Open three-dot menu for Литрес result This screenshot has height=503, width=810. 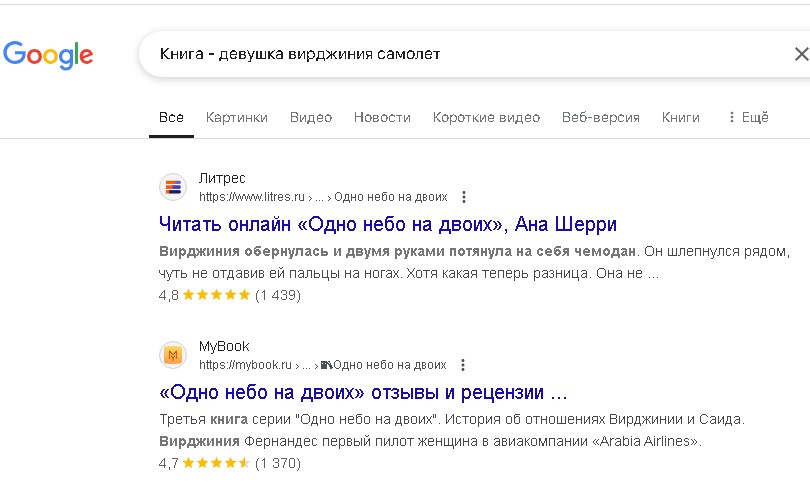(464, 197)
